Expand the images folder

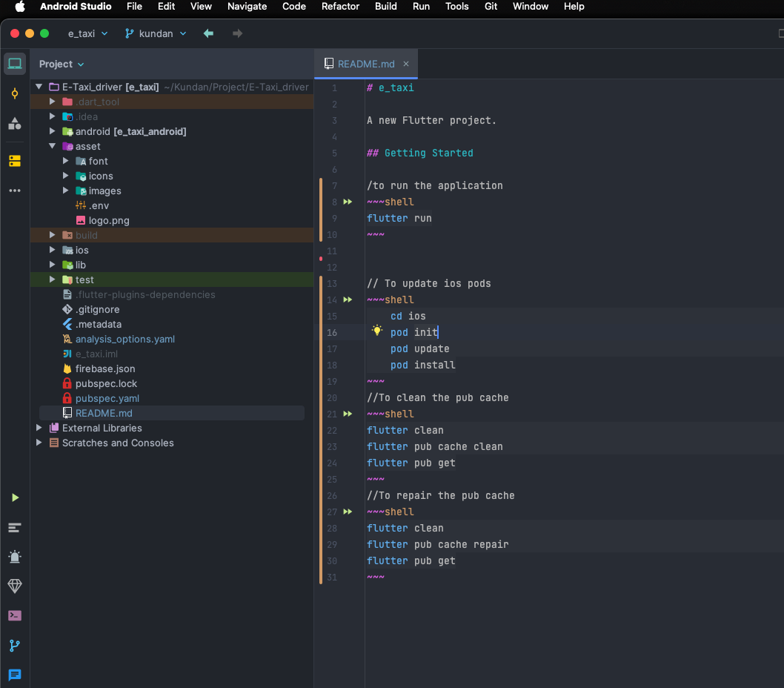(65, 191)
